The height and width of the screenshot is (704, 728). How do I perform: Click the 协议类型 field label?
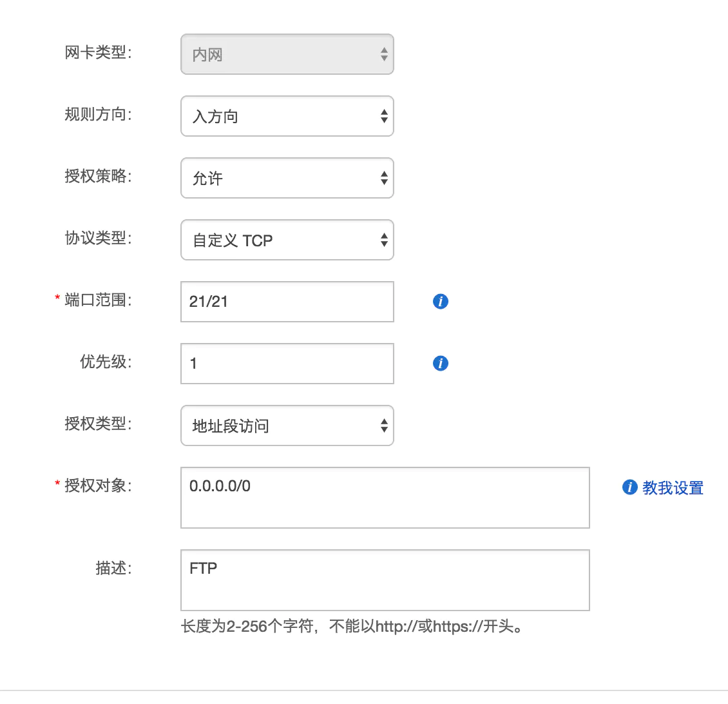tap(98, 238)
